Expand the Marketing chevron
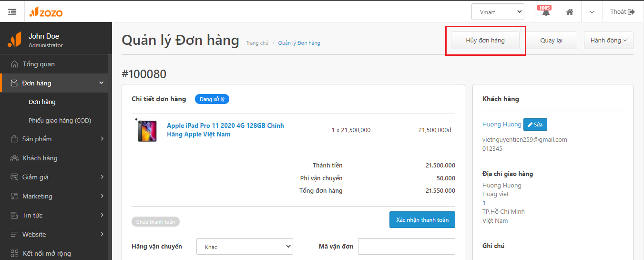 102,196
